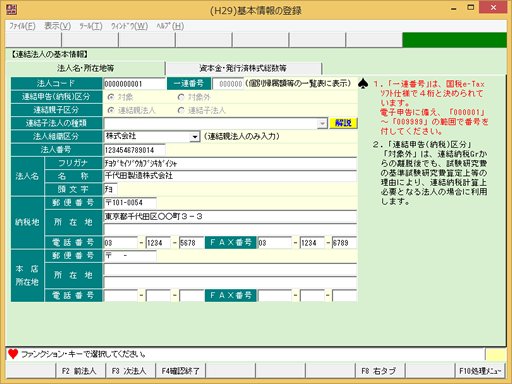Close the 基本情報の登録 window
This screenshot has height=384, width=512.
click(x=493, y=7)
